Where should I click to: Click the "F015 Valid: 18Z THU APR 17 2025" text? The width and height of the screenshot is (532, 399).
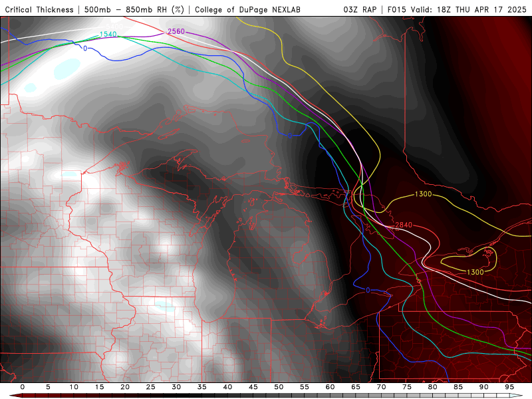pyautogui.click(x=457, y=10)
